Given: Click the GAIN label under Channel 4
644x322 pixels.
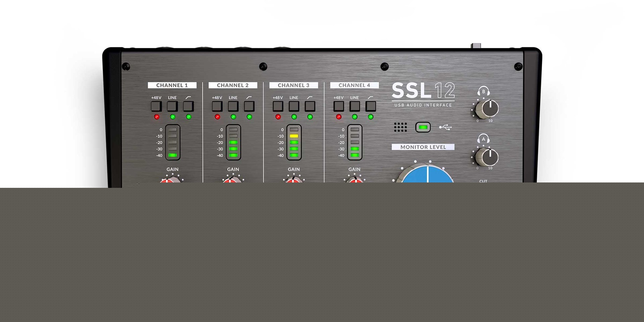Looking at the screenshot, I should tap(355, 169).
